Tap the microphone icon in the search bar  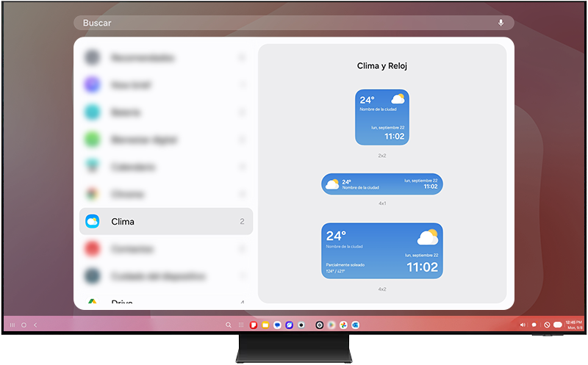click(501, 23)
